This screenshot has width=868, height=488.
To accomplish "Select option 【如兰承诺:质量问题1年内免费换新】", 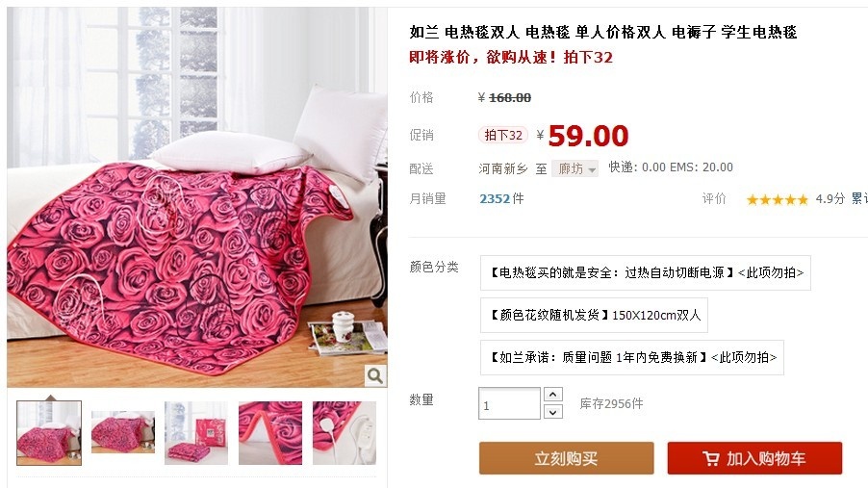I will (x=632, y=357).
